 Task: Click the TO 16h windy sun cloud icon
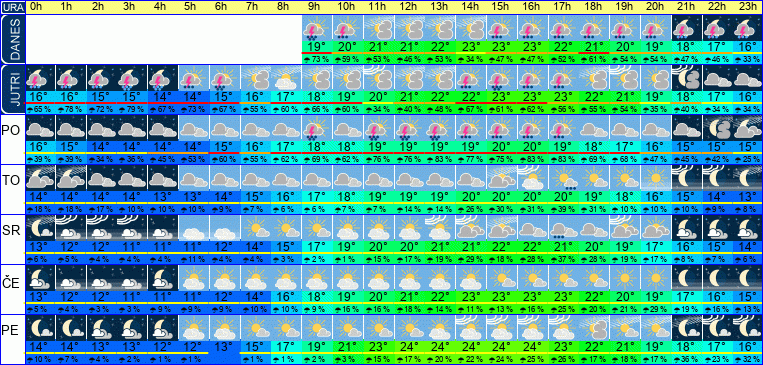coord(532,178)
